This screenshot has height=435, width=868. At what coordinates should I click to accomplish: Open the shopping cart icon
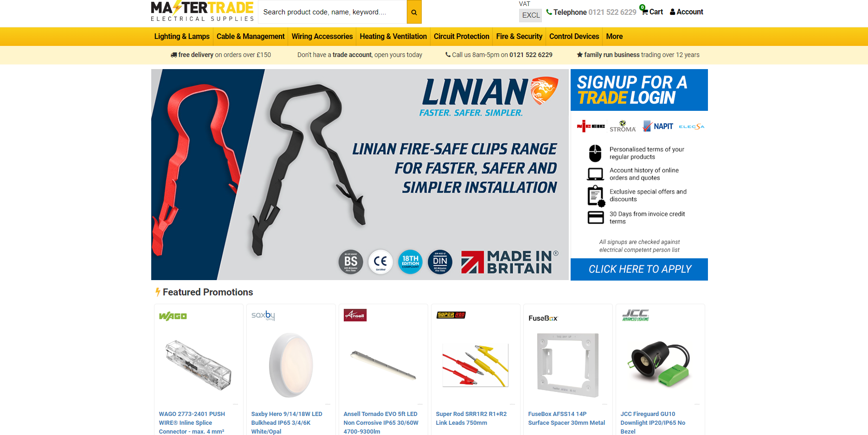(644, 12)
